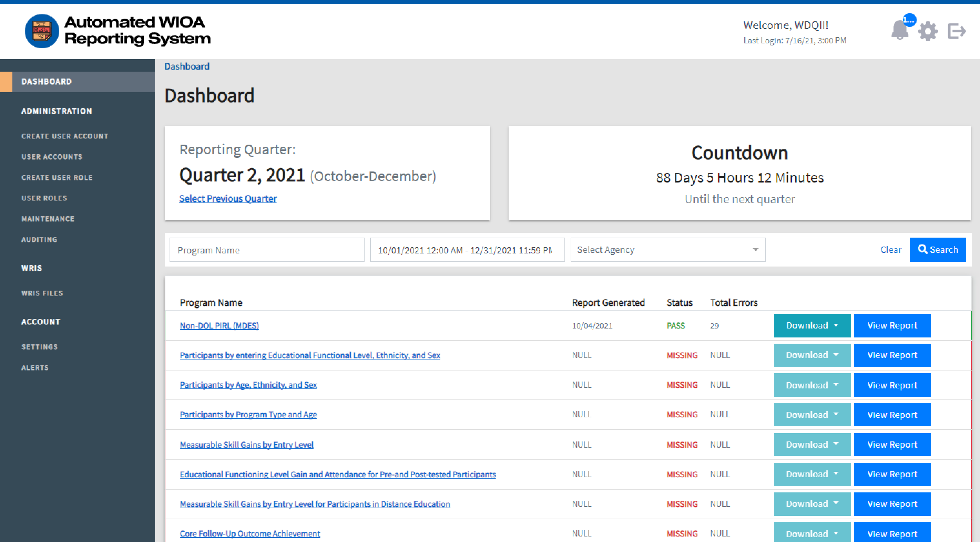The height and width of the screenshot is (542, 980).
Task: Open Create User Role sidebar item
Action: tap(57, 177)
